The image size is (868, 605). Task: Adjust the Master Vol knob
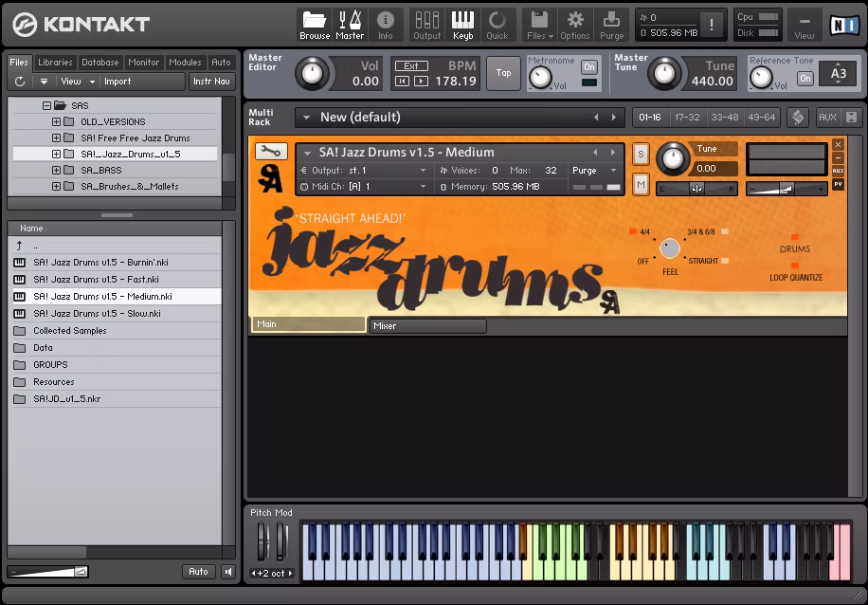click(312, 73)
